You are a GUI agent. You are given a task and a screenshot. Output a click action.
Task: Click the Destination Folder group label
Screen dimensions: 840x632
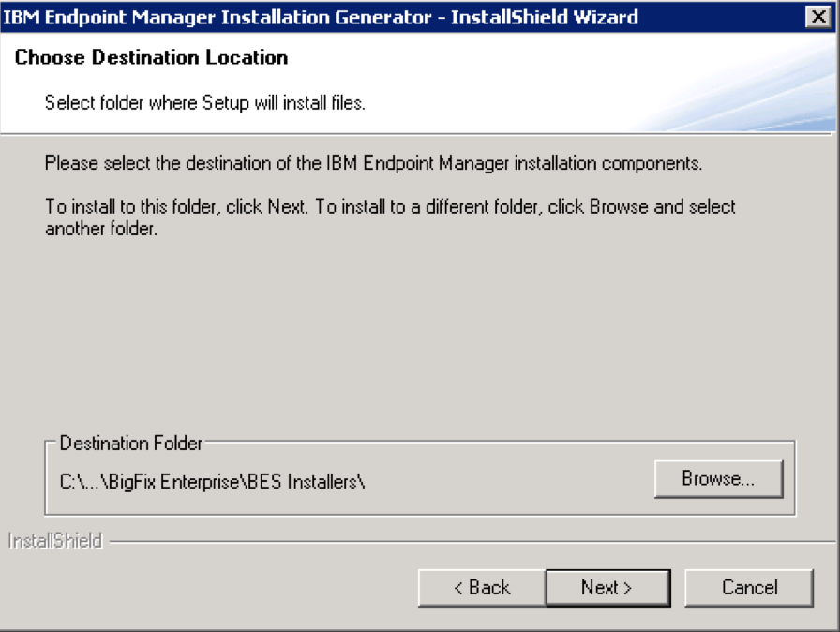[x=130, y=443]
